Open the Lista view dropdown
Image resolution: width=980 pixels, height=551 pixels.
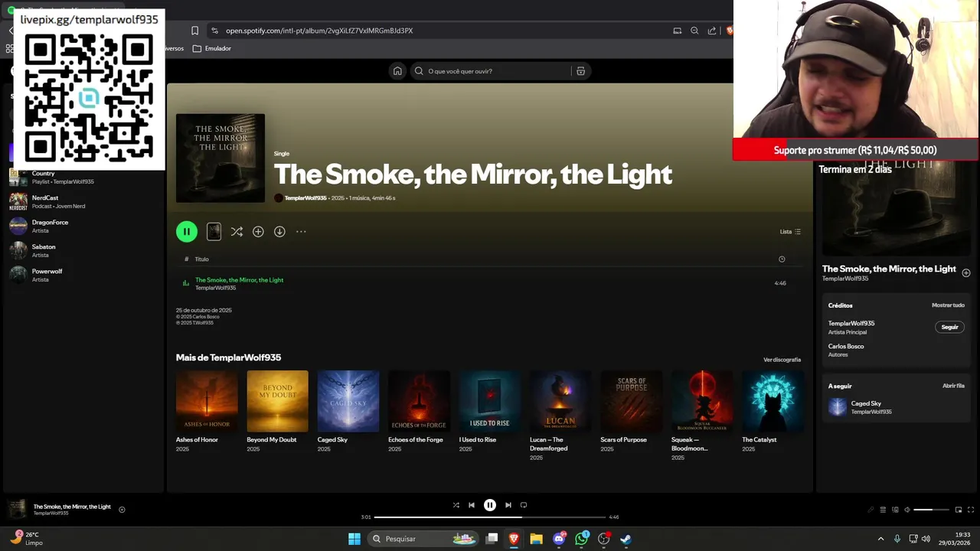coord(790,231)
